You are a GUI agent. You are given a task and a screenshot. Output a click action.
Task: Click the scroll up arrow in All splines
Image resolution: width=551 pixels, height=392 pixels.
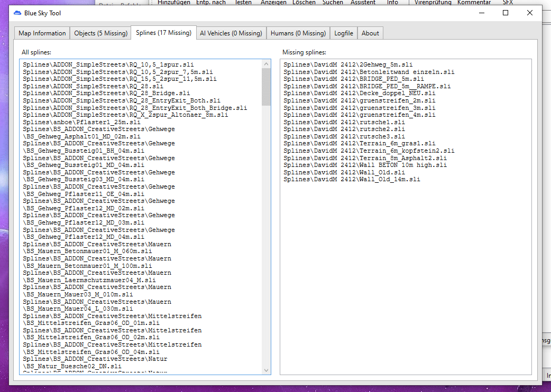(267, 64)
